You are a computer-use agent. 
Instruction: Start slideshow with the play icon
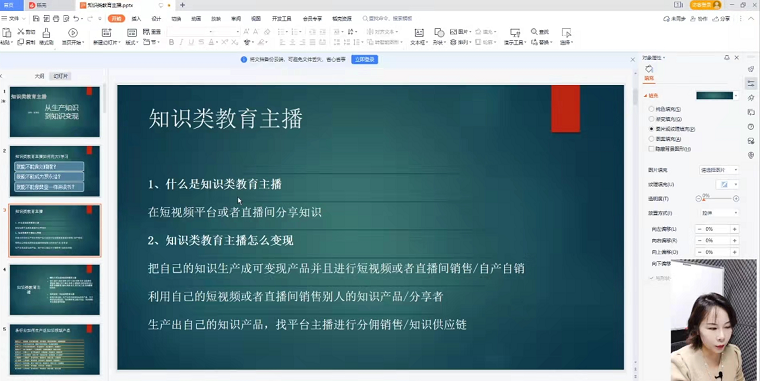coord(73,32)
